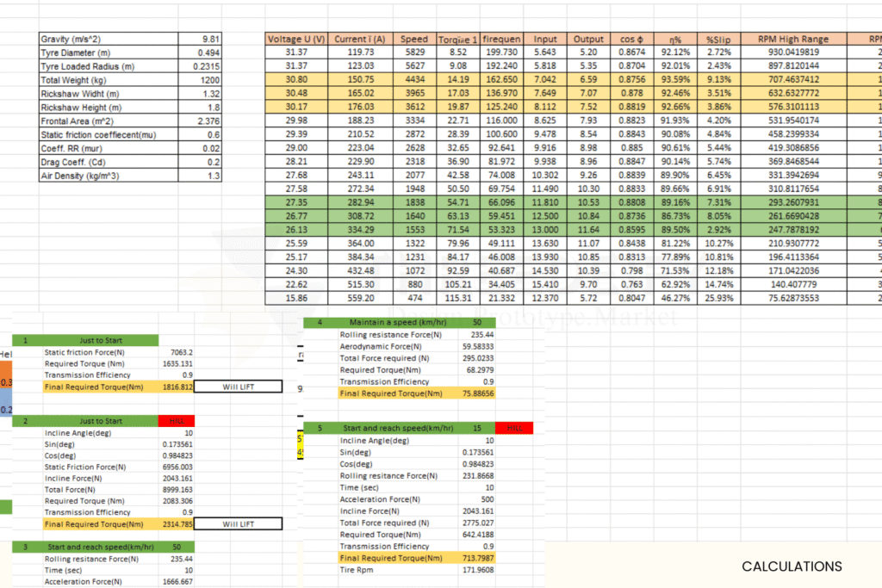
Task: Select the Tire Rpm value 171.9608
Action: (477, 569)
